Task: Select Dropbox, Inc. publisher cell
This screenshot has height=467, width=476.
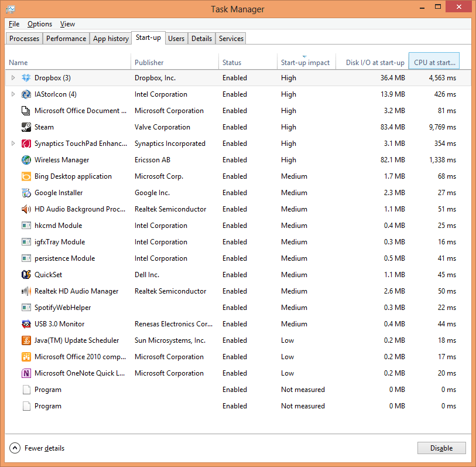Action: coord(155,78)
